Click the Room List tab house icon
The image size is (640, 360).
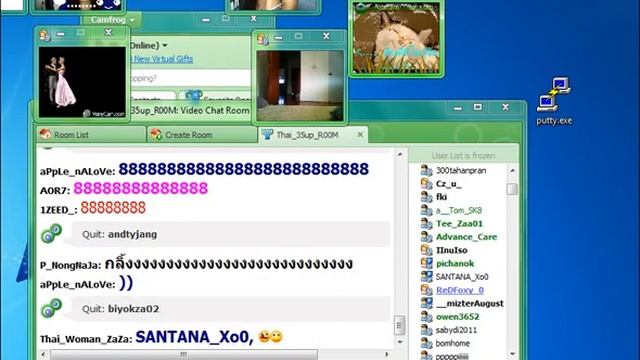[45, 134]
